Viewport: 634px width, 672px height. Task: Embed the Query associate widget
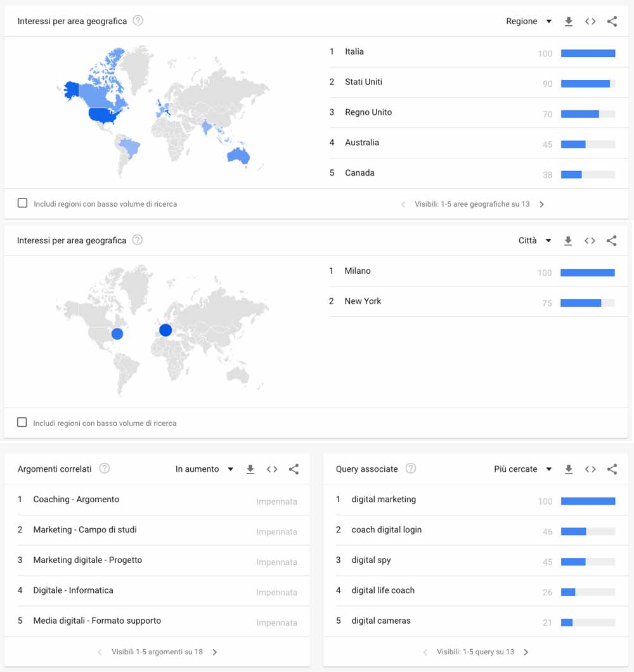tap(590, 469)
